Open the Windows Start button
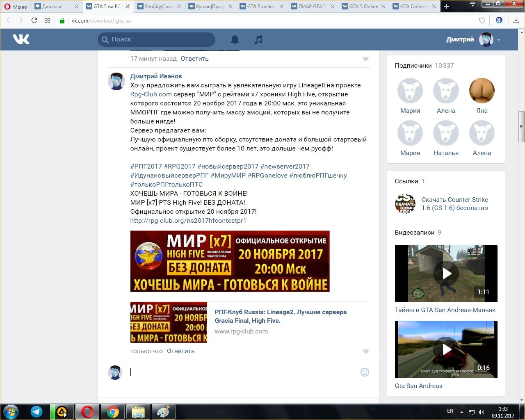 [11, 412]
